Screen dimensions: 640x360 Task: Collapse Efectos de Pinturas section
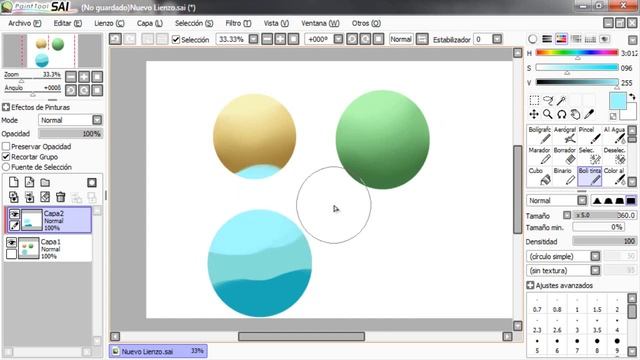coord(6,107)
